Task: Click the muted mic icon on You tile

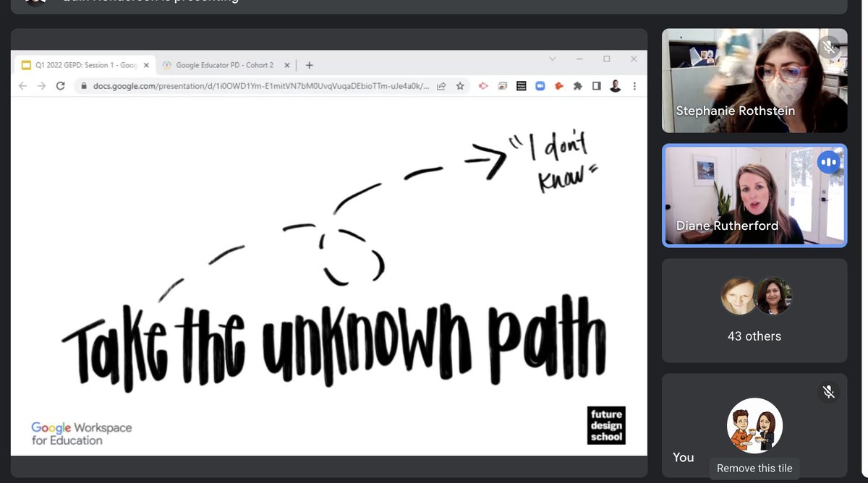Action: (x=829, y=392)
